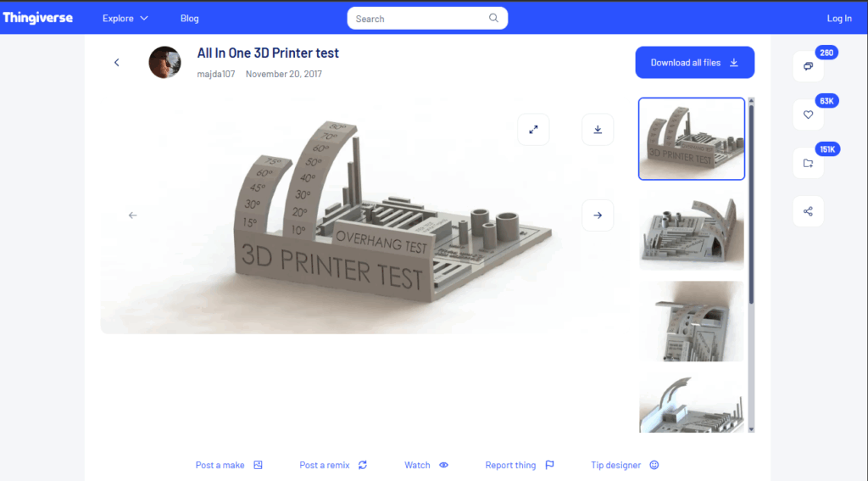Go to next image arrow
This screenshot has width=868, height=481.
(x=598, y=215)
